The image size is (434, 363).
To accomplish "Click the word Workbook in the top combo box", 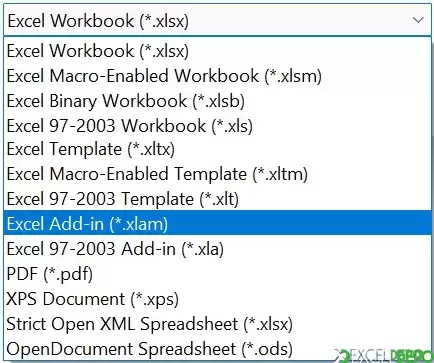I will (x=92, y=21).
